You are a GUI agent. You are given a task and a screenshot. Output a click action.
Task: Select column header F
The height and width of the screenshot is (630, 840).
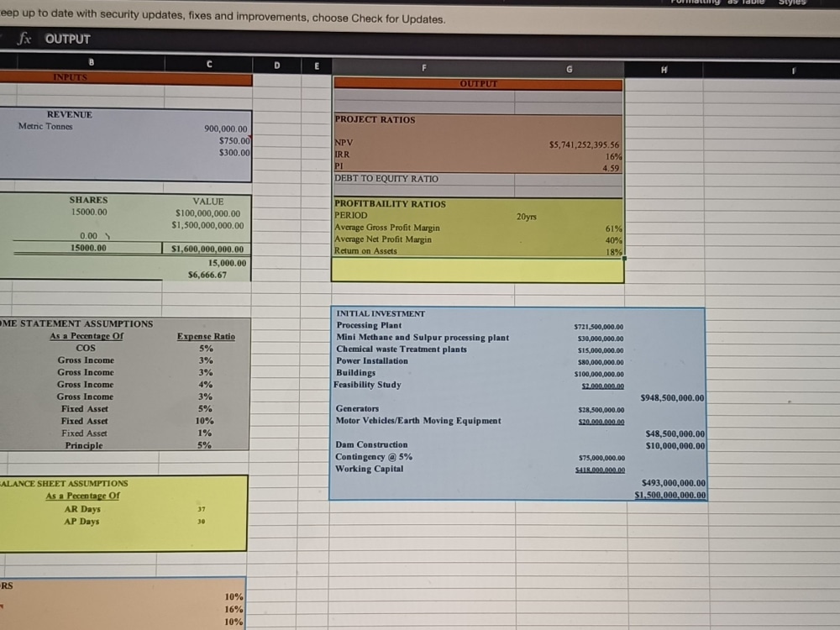click(x=424, y=66)
